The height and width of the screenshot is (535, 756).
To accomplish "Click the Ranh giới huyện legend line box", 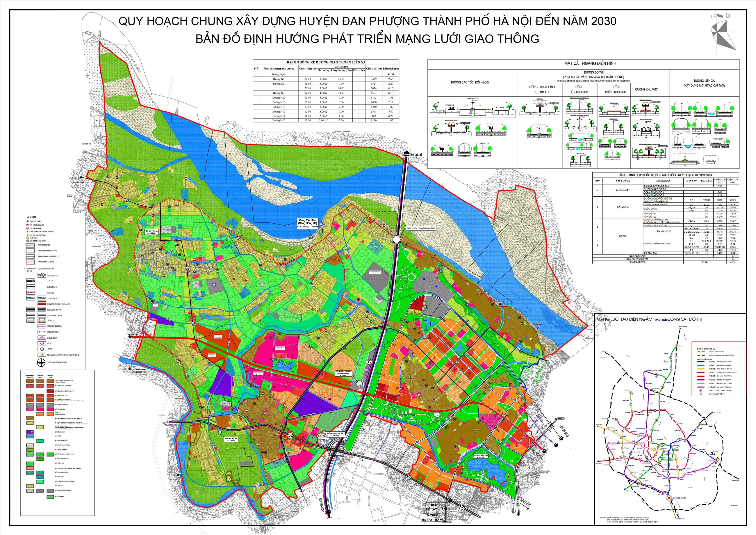I will tap(31, 246).
